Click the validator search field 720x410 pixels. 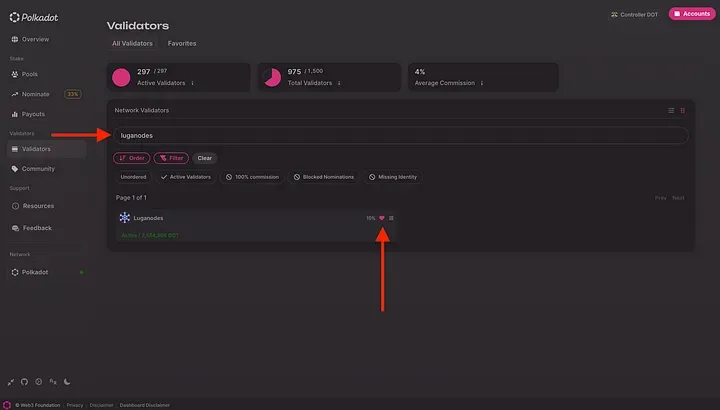(x=400, y=135)
